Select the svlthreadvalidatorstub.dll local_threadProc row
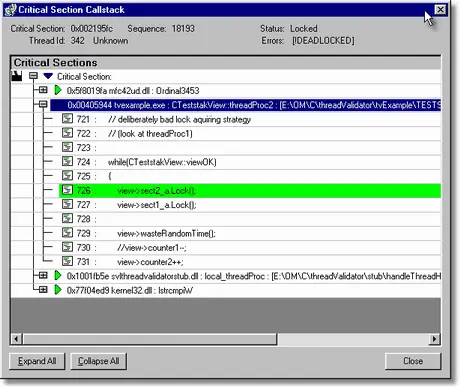 point(254,276)
